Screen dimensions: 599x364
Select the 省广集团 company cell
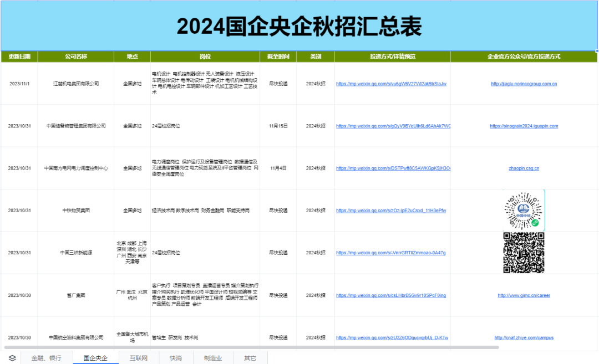75,295
